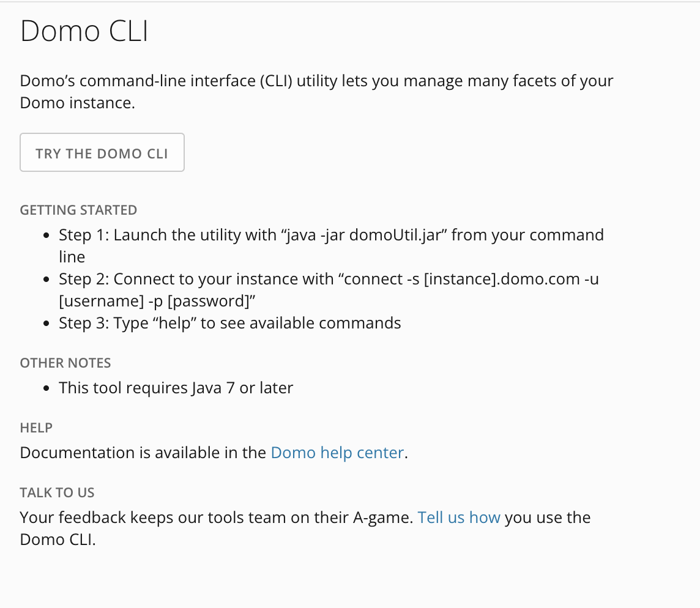Image resolution: width=700 pixels, height=608 pixels.
Task: Select the GETTING STARTED section heading
Action: pyautogui.click(x=78, y=210)
